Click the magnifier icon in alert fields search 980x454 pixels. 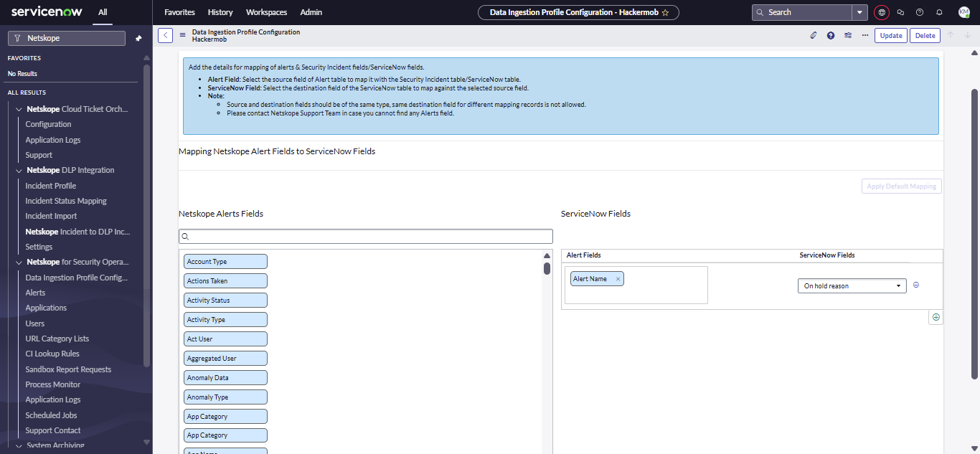coord(185,236)
